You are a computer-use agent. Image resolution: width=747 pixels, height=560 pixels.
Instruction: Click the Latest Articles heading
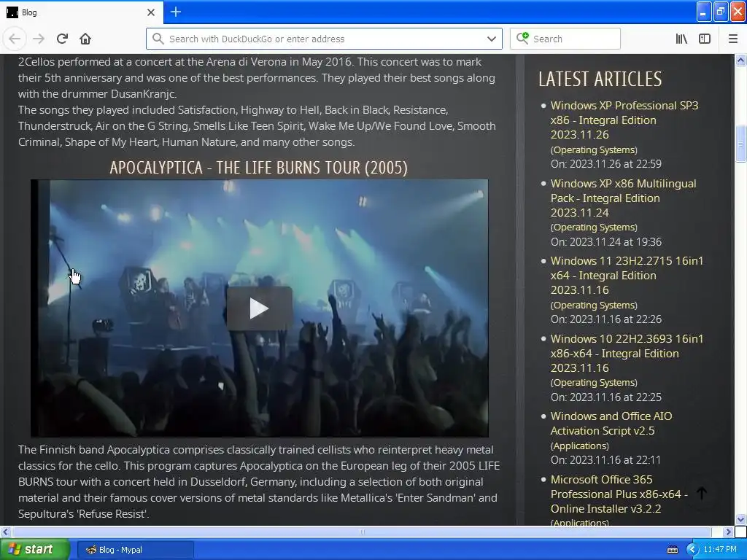[x=600, y=79]
